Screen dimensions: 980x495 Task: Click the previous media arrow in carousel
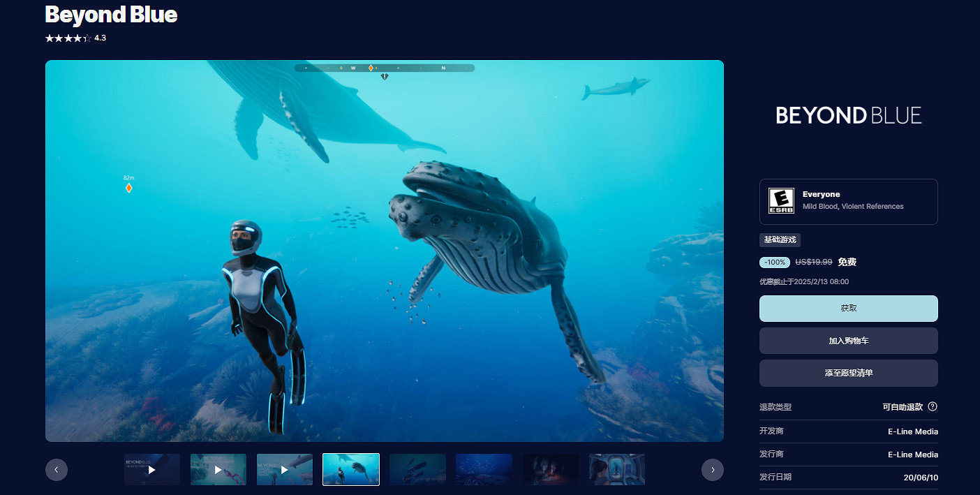[x=57, y=470]
